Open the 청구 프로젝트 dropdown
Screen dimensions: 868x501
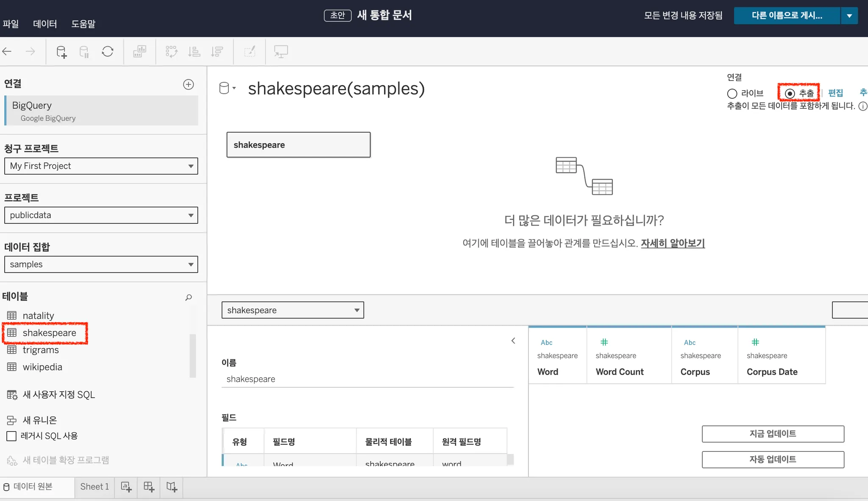(101, 166)
